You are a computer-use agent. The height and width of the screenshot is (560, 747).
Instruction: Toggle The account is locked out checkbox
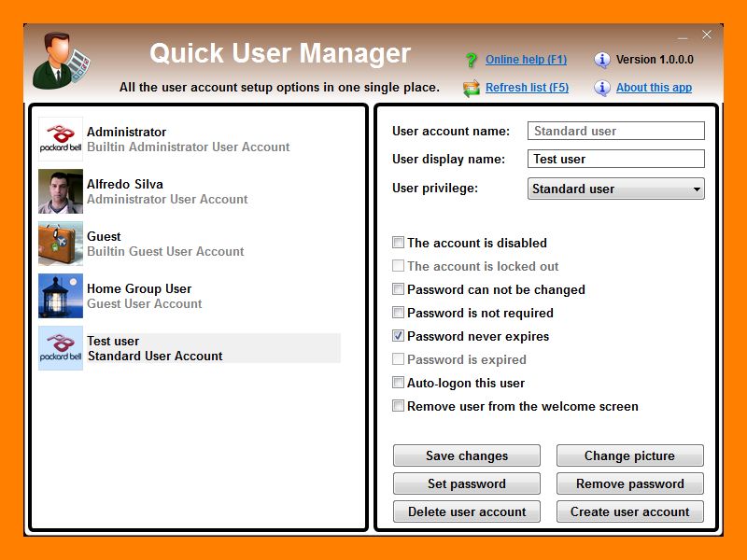point(398,266)
